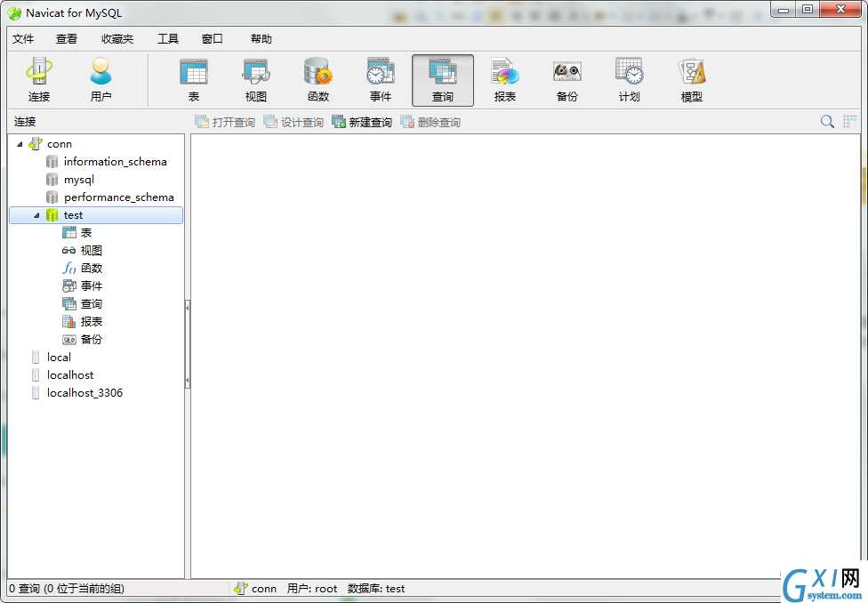
Task: Select the performance_schema database
Action: (118, 197)
